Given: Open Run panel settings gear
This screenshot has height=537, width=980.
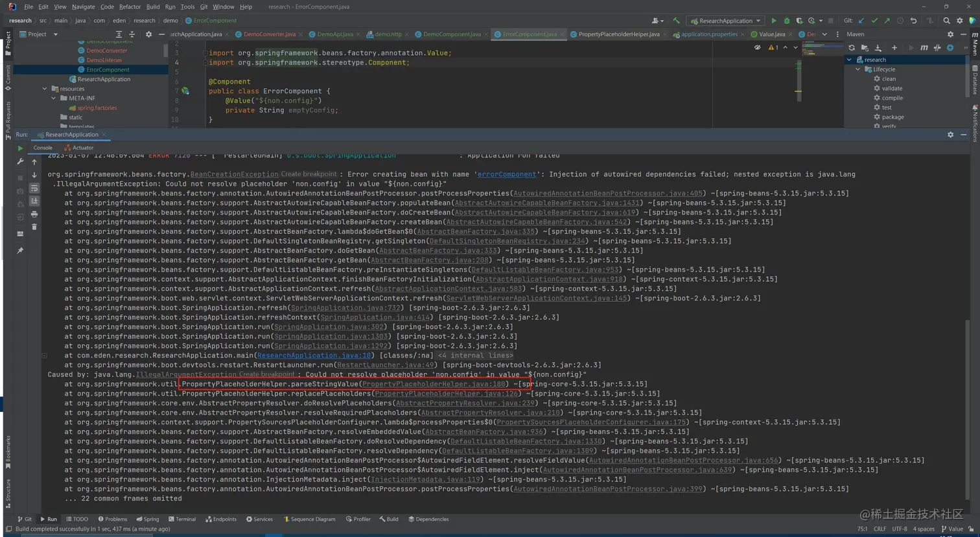Looking at the screenshot, I should click(x=950, y=135).
